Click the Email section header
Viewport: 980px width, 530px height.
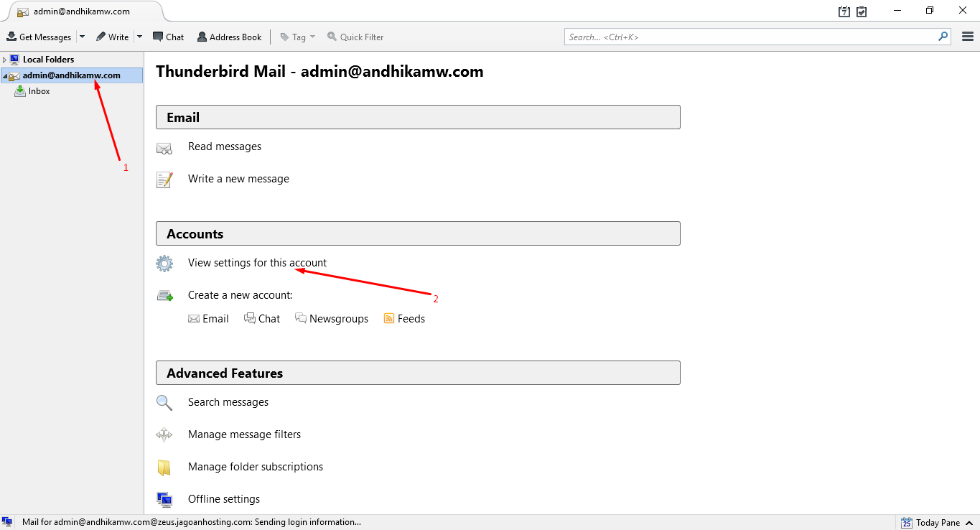coord(418,117)
